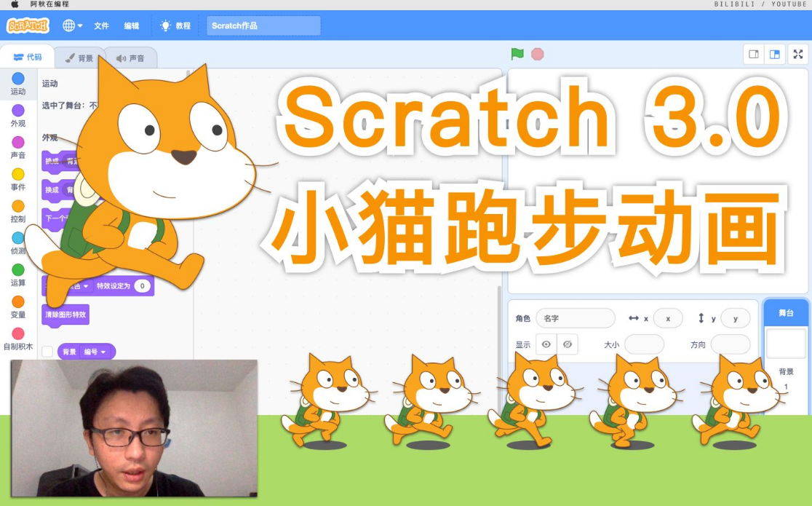Edit the Scratch作品 project title field
Screen dimensions: 812x506
pyautogui.click(x=263, y=25)
